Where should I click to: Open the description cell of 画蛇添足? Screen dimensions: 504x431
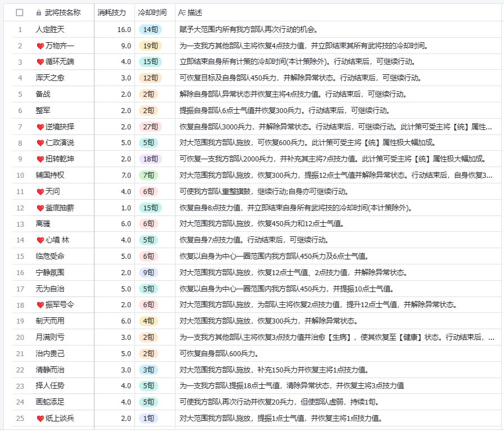[338, 402]
